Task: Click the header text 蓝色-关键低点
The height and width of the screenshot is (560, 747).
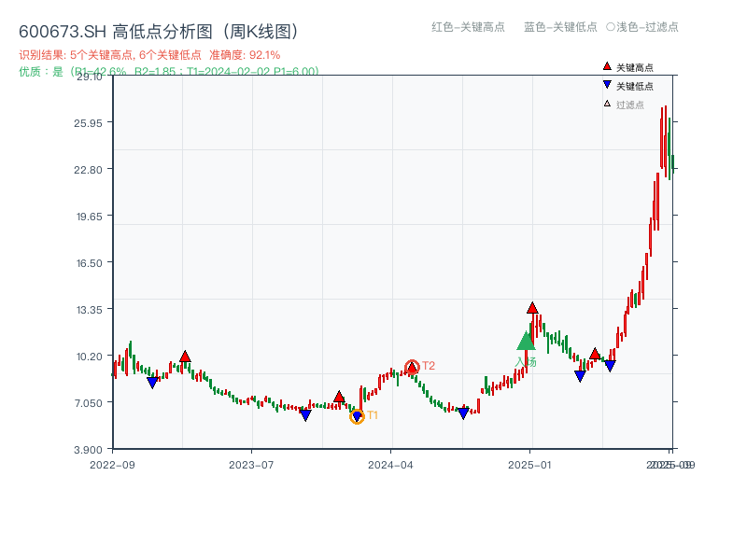Action: tap(561, 27)
